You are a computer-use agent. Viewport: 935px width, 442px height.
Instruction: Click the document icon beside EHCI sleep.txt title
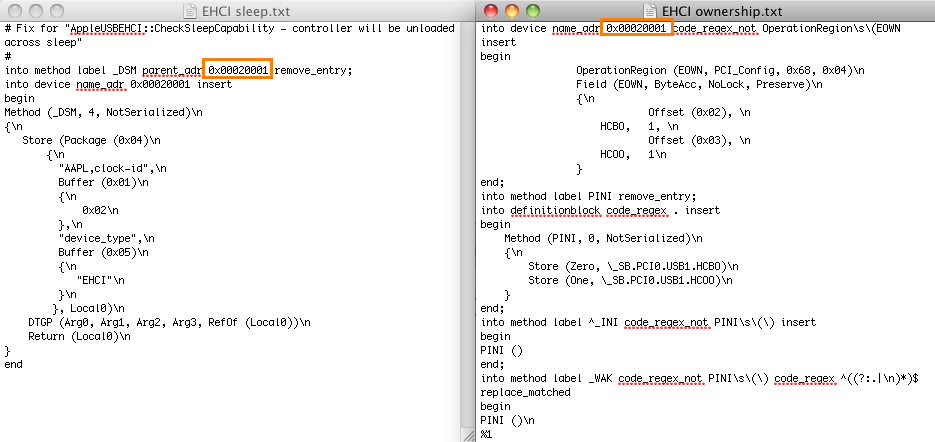[x=188, y=11]
